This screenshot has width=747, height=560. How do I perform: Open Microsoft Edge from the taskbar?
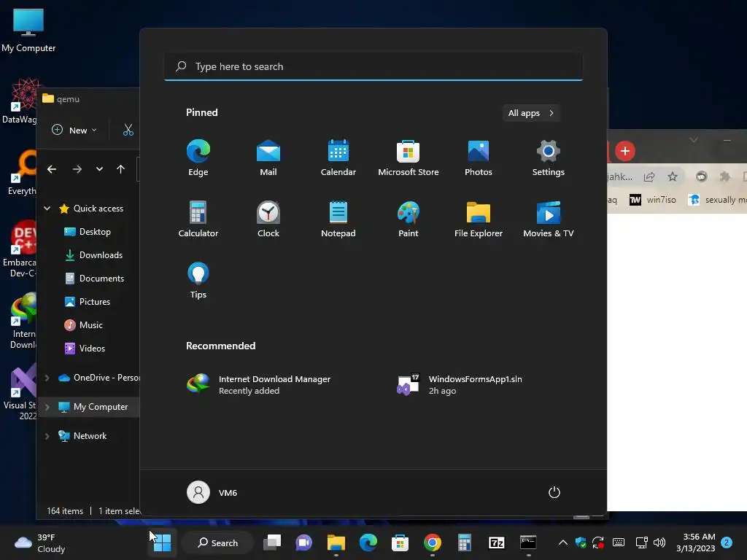point(368,542)
